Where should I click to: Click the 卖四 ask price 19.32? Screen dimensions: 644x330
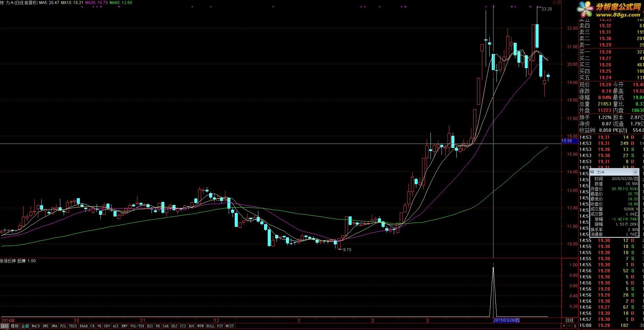605,26
